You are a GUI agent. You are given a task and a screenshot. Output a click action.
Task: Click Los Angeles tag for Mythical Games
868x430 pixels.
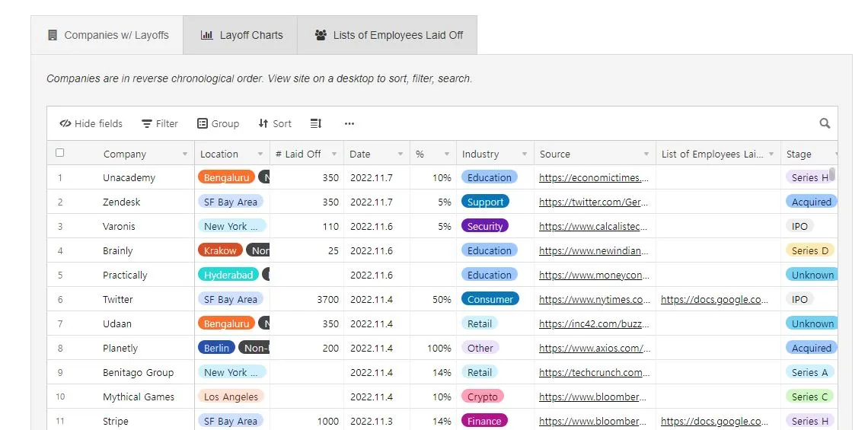pyautogui.click(x=230, y=397)
